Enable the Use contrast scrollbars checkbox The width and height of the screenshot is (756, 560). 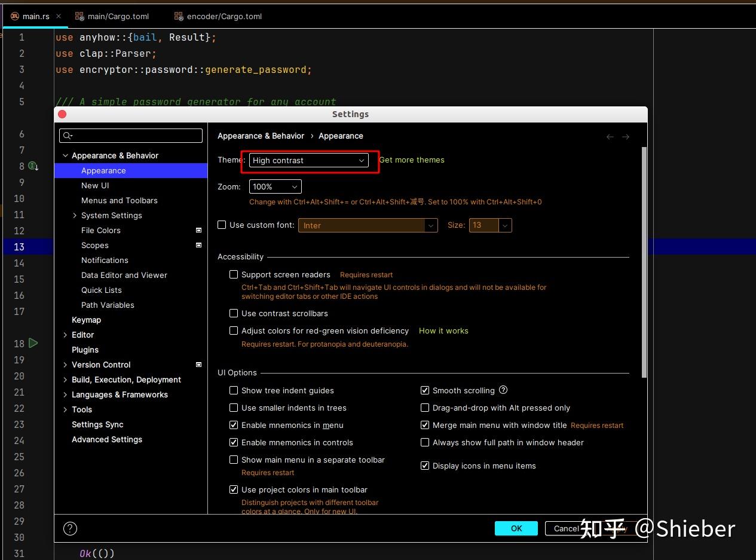click(x=234, y=313)
